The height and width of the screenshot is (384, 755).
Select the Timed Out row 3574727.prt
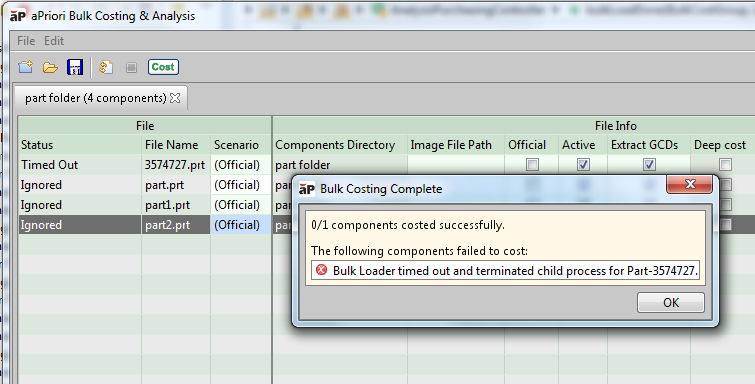click(x=144, y=165)
